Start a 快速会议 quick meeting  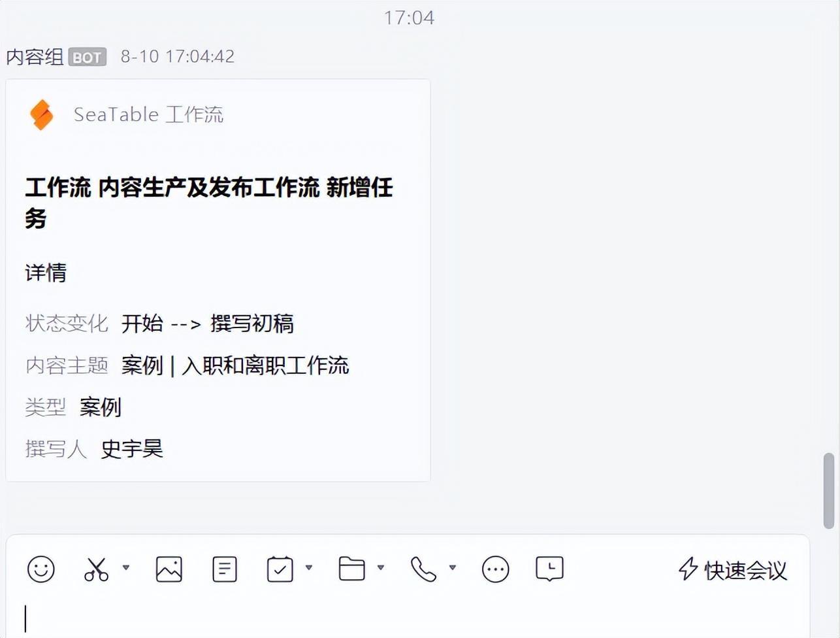(x=733, y=569)
